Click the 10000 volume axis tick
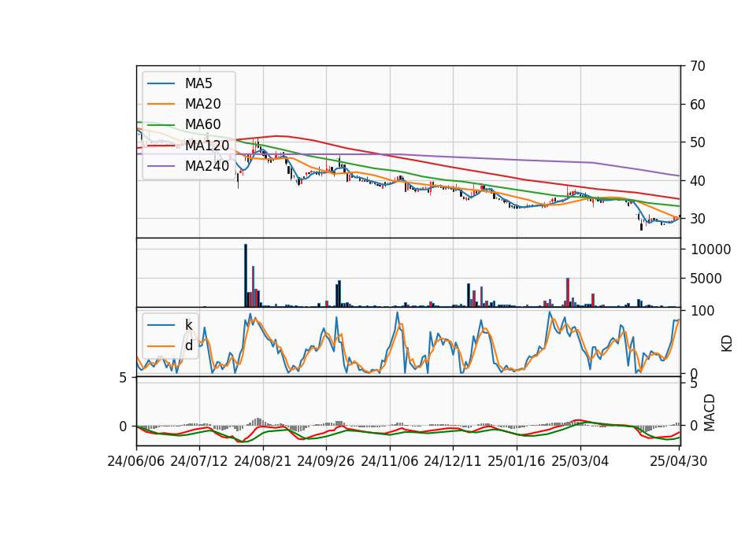Image resolution: width=756 pixels, height=543 pixels. click(x=710, y=249)
